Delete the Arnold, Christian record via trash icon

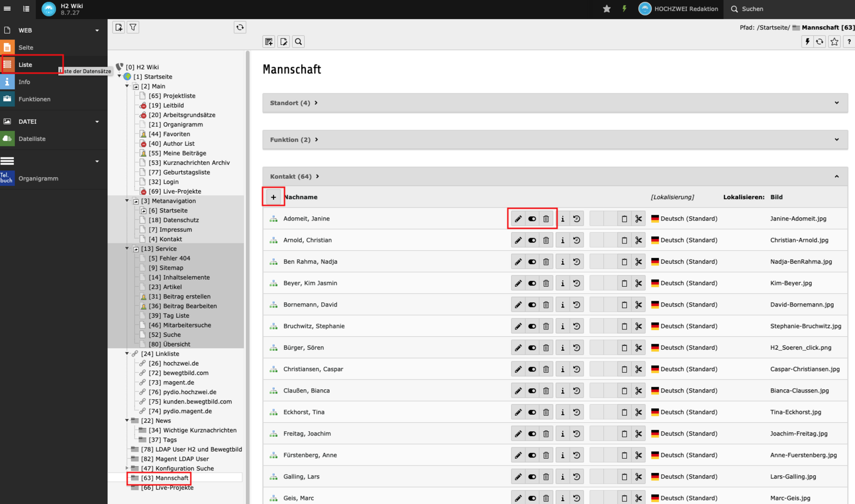[x=546, y=240]
